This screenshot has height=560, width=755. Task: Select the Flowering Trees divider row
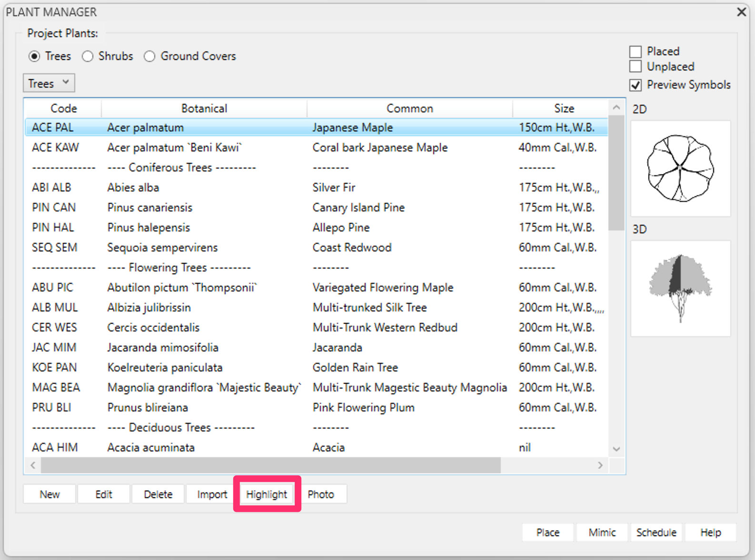pyautogui.click(x=316, y=268)
